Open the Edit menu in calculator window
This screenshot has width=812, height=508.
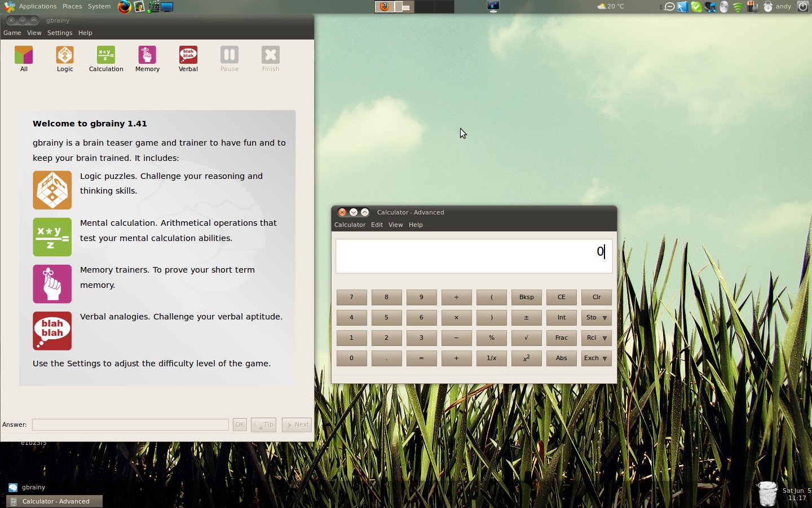point(377,225)
